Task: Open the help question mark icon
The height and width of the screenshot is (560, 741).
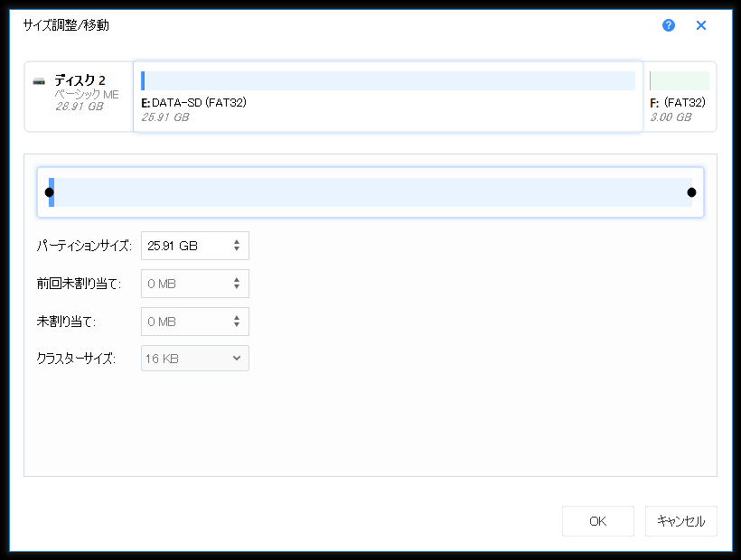Action: [669, 25]
